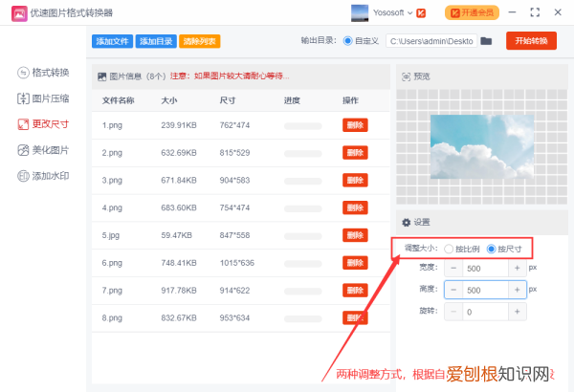Screen dimensions: 574x392
Task: Click the 美化图片 sidebar icon
Action: [23, 150]
